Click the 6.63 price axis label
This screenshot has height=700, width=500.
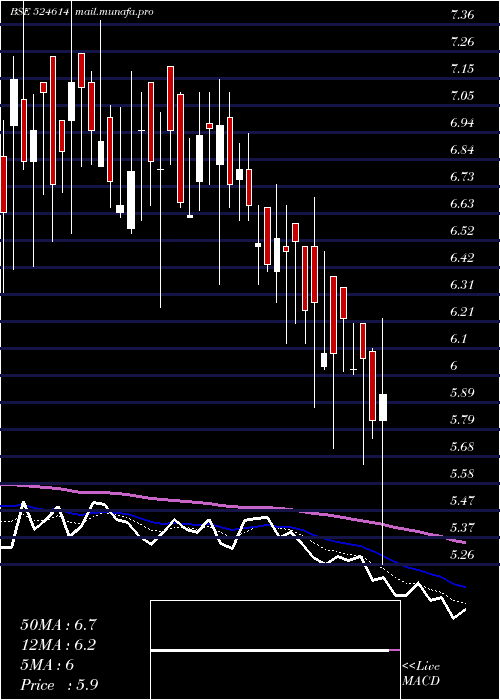pyautogui.click(x=462, y=204)
